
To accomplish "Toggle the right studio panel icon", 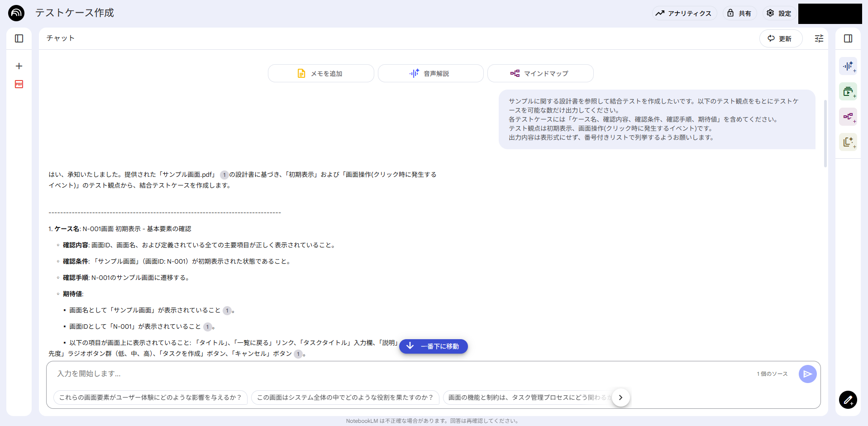I will (848, 38).
